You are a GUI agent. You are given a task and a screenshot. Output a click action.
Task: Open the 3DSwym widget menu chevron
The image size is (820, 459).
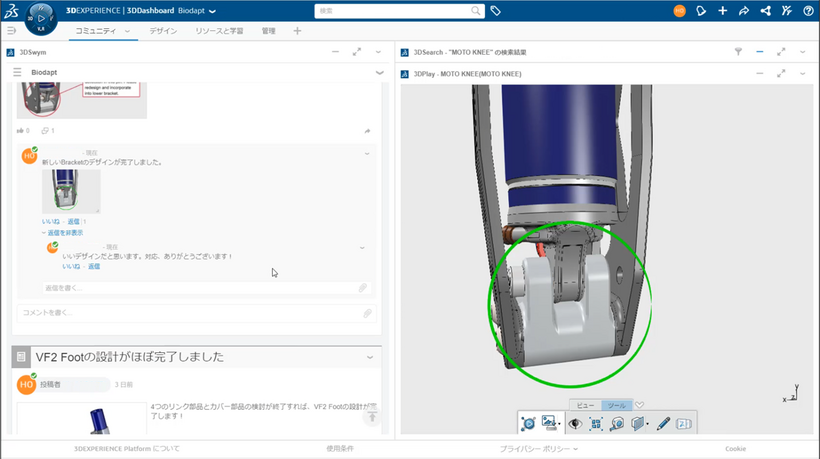pos(378,52)
